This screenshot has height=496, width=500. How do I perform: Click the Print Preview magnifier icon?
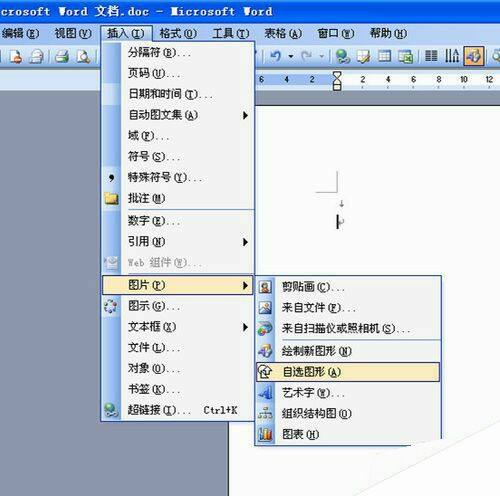(x=83, y=56)
